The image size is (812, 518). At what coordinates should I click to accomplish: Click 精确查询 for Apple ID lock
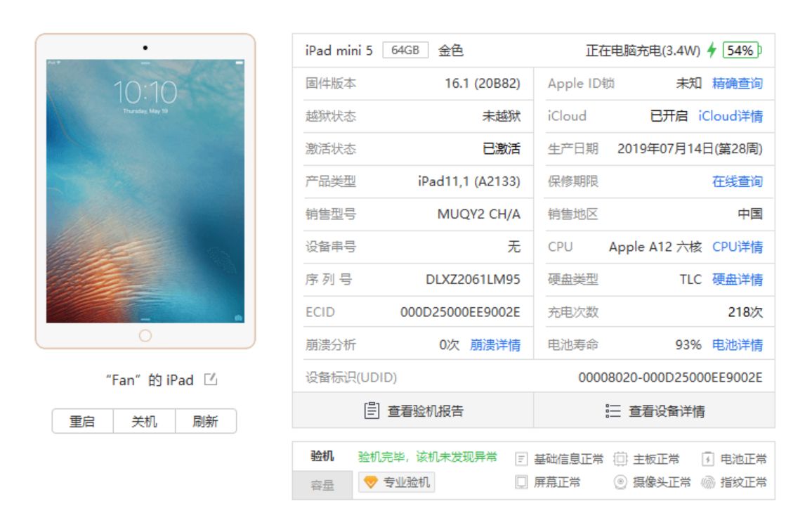tap(739, 84)
